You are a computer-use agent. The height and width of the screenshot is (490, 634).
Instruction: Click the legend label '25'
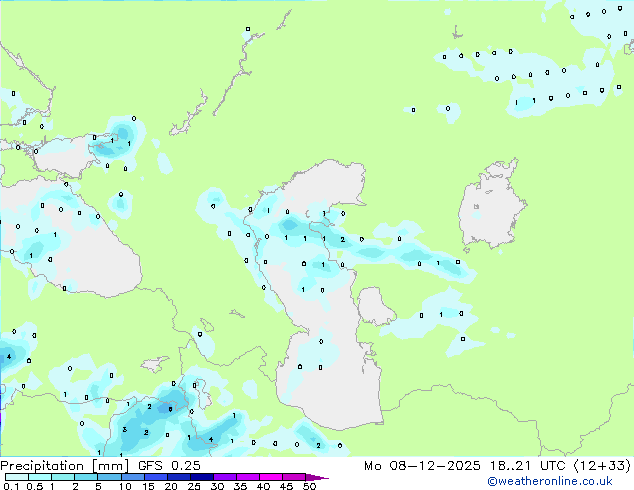[194, 486]
